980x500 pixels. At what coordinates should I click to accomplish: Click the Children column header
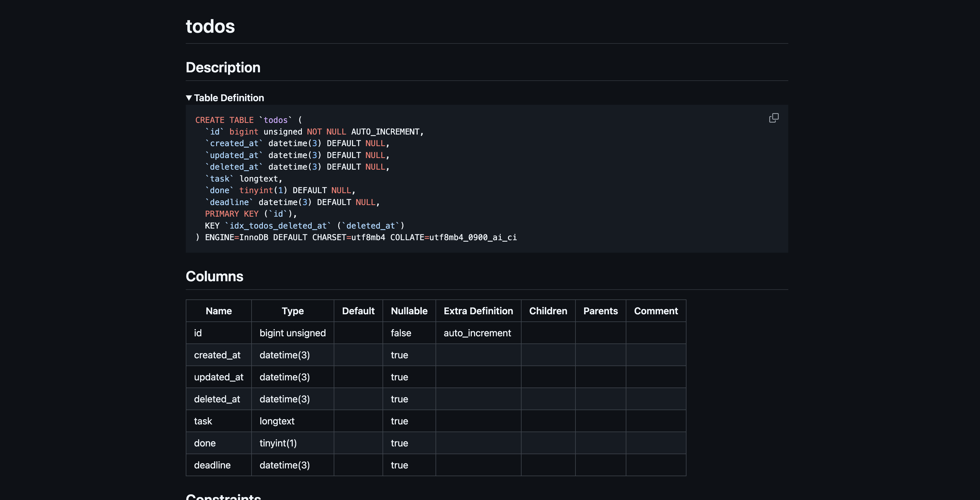548,311
